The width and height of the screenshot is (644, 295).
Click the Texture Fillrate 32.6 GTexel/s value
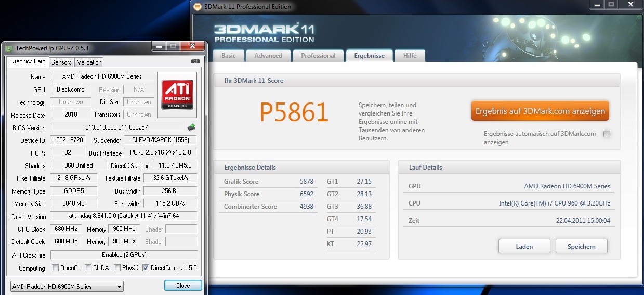pos(170,178)
